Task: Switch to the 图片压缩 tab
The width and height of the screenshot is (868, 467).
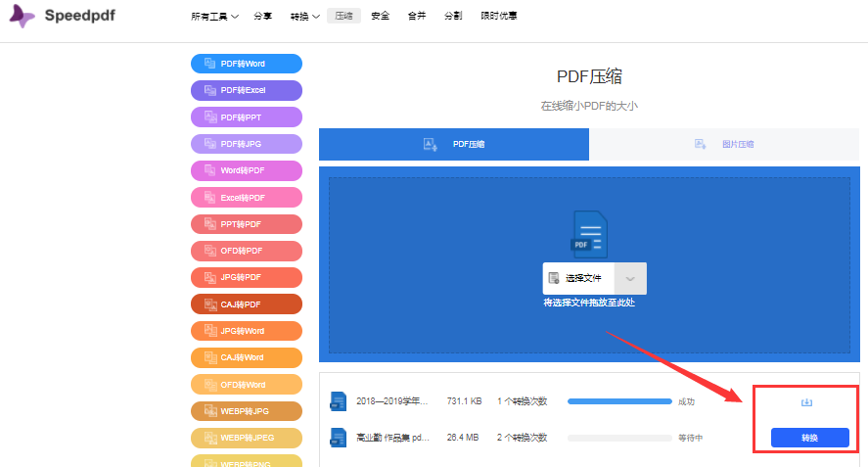Action: click(724, 145)
